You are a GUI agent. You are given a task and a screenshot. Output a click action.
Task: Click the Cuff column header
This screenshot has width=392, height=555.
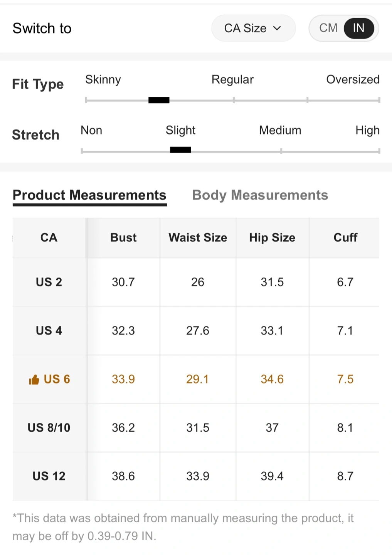click(x=345, y=237)
